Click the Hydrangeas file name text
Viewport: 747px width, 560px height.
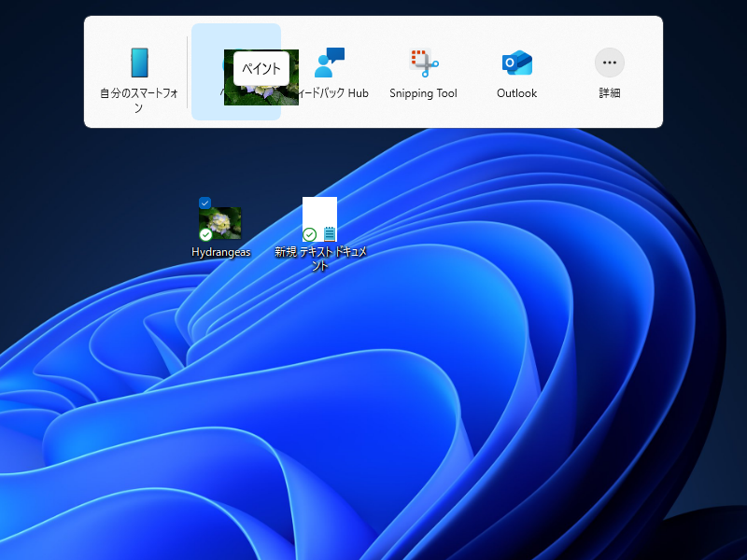click(x=219, y=251)
